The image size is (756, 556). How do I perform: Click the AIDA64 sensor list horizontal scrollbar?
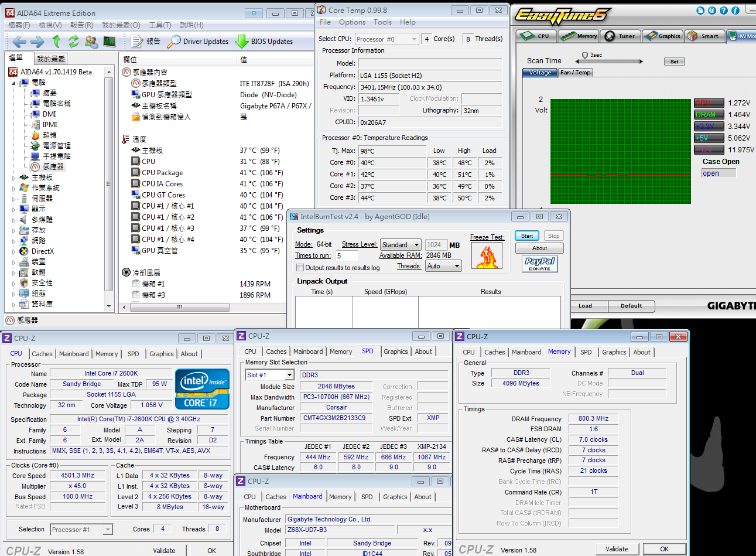(179, 307)
